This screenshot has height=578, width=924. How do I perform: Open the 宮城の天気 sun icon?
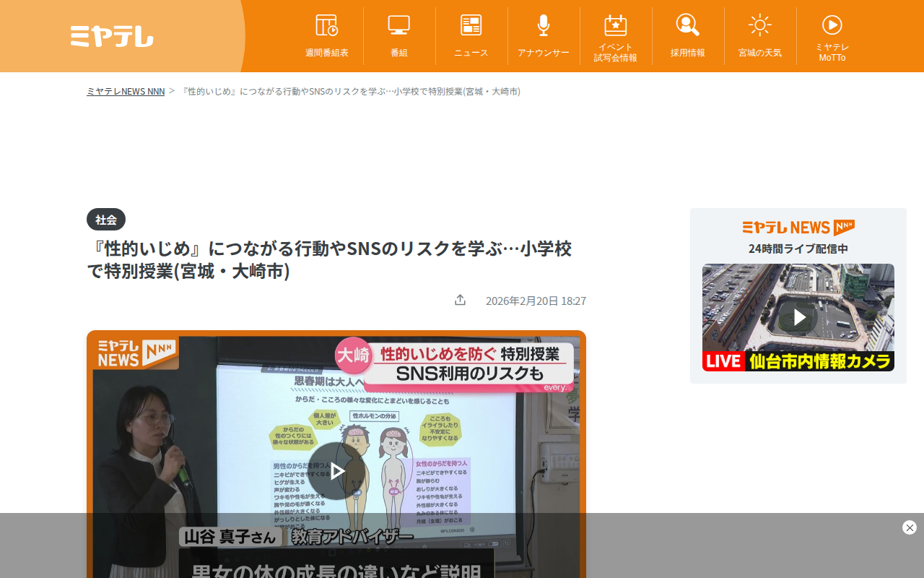760,25
